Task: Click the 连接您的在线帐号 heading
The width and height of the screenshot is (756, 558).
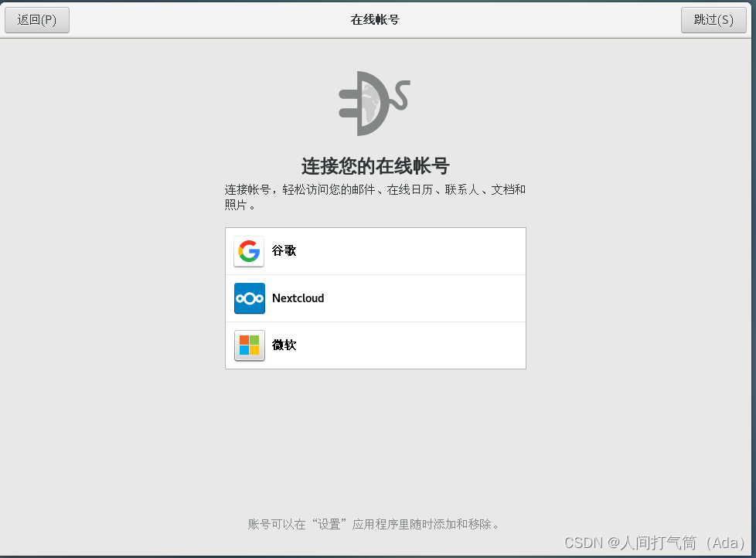Action: tap(375, 165)
